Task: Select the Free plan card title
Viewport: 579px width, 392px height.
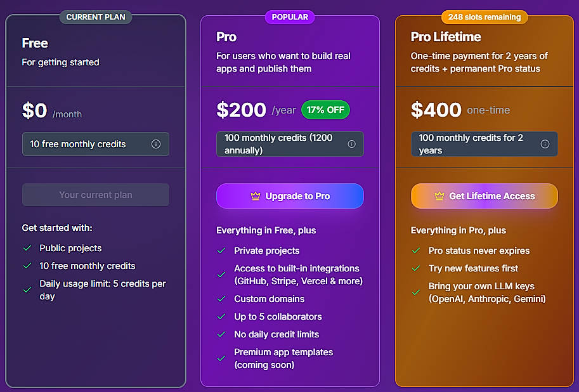Action: pyautogui.click(x=35, y=43)
